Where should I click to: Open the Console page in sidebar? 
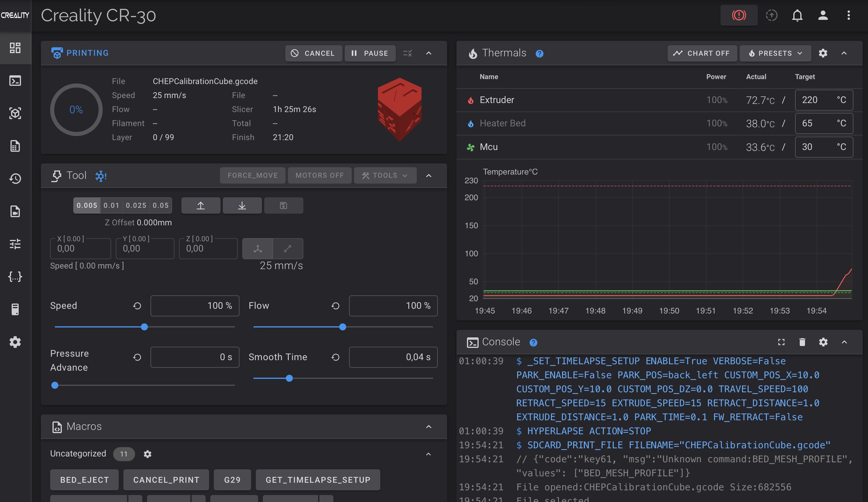pyautogui.click(x=15, y=81)
